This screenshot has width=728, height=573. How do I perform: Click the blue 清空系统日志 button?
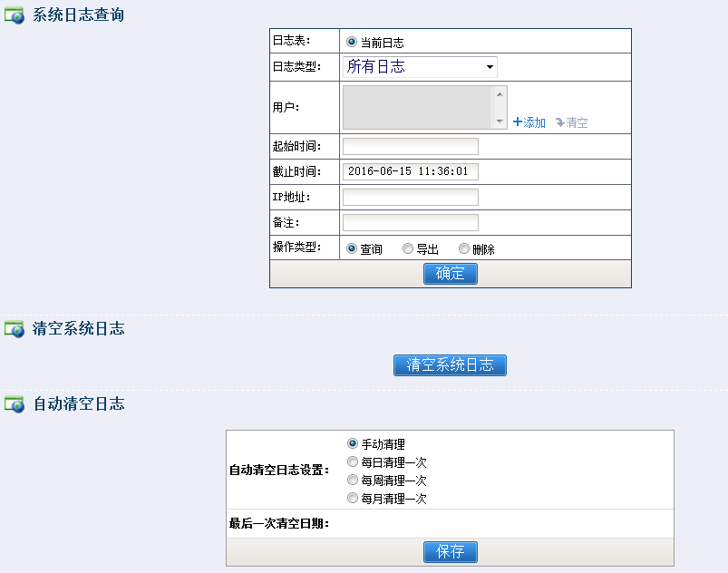450,365
